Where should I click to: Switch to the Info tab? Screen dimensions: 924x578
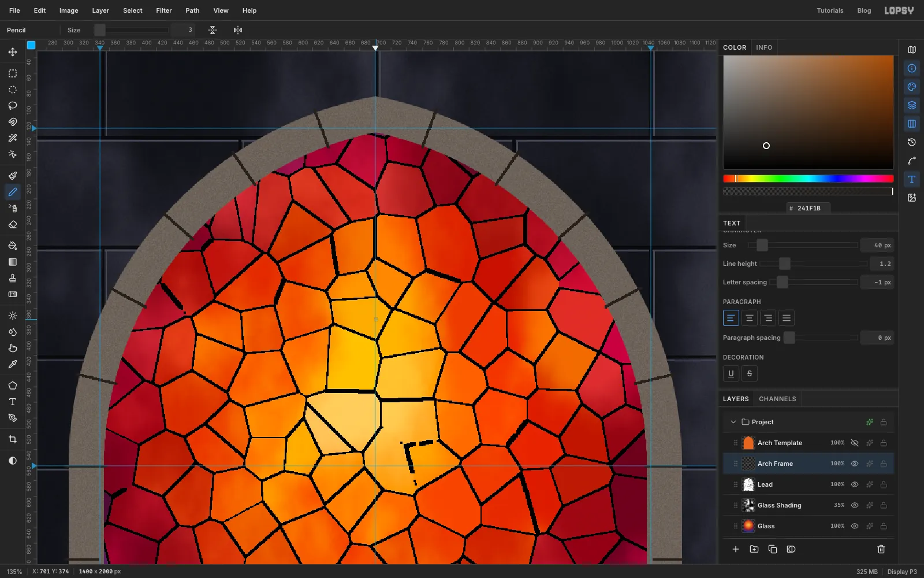[x=764, y=47]
